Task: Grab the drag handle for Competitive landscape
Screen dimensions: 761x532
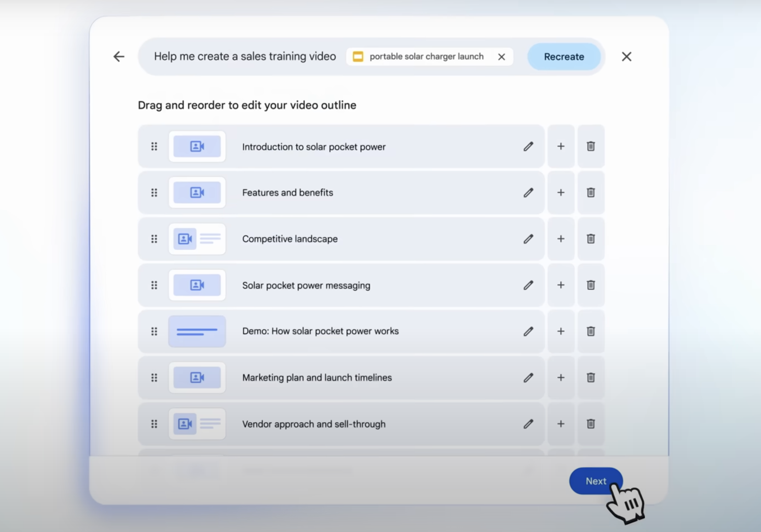Action: [154, 239]
